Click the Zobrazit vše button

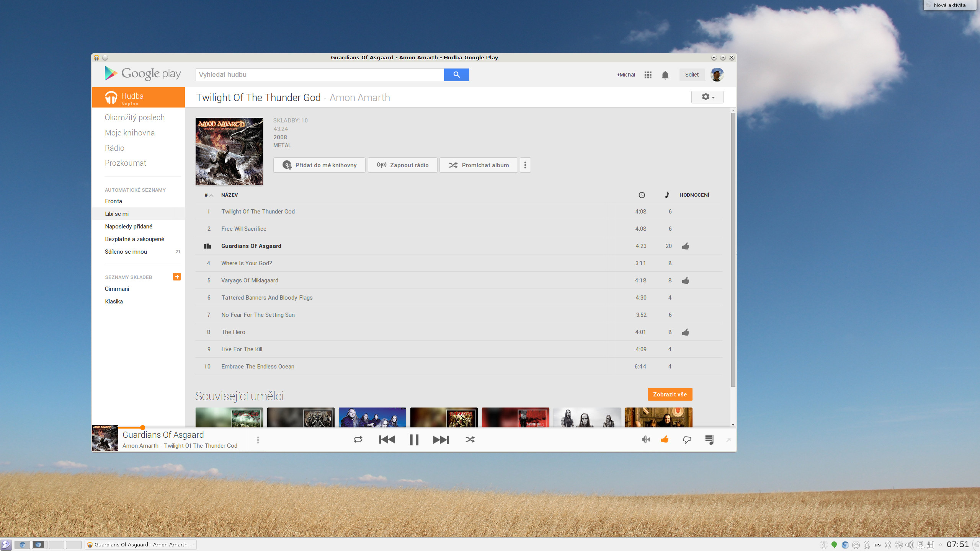click(670, 395)
